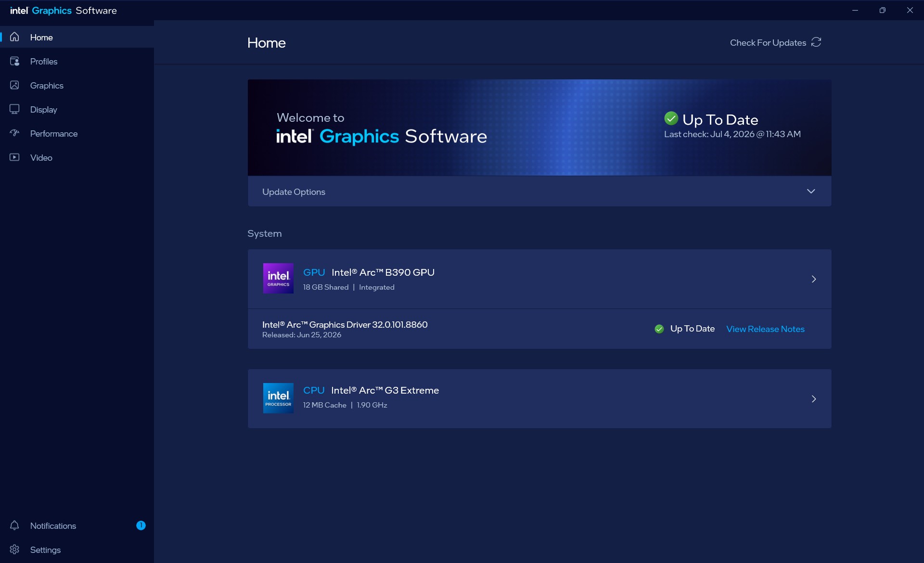Click the 18 GB Shared text

[x=326, y=287]
